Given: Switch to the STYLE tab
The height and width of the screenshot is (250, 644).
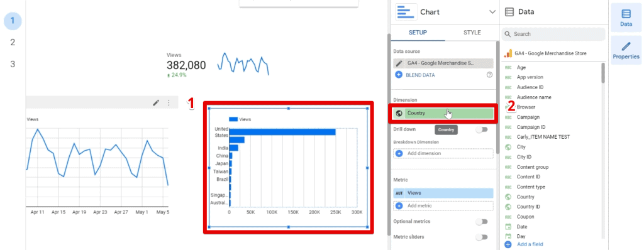Looking at the screenshot, I should [x=472, y=33].
